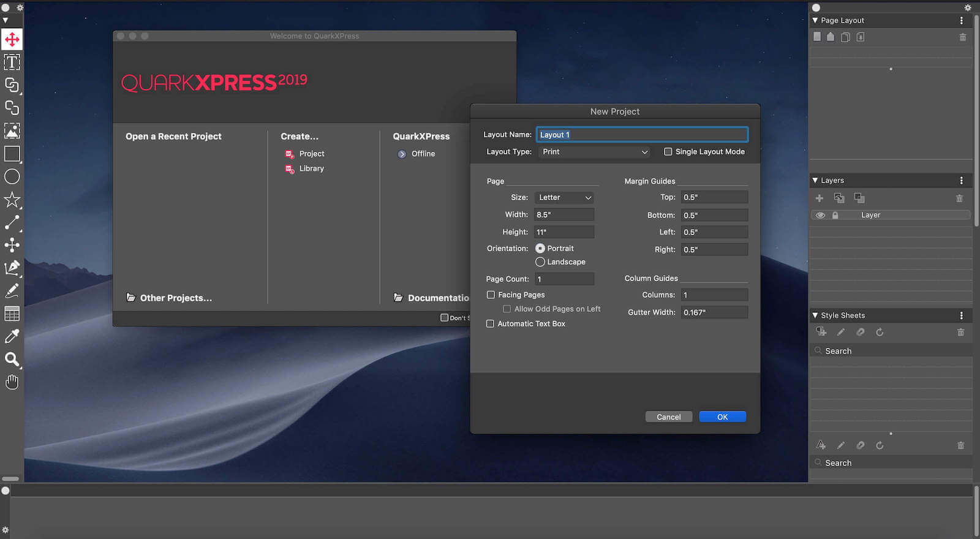Click the new layer plus icon
Image resolution: width=980 pixels, height=539 pixels.
(819, 198)
